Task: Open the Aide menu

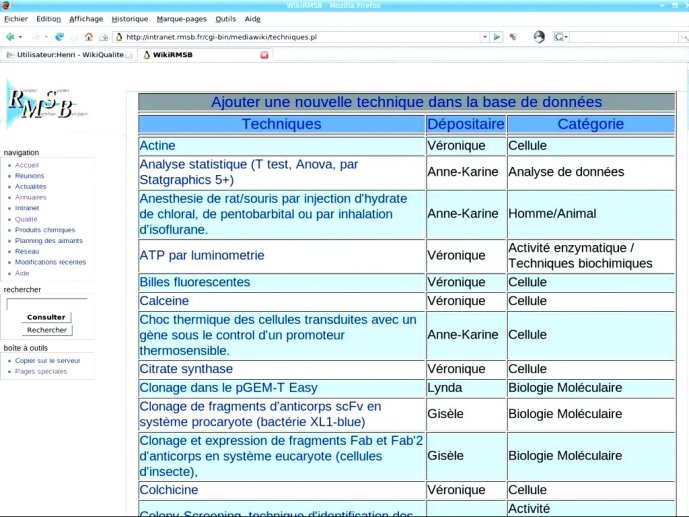Action: (x=253, y=19)
